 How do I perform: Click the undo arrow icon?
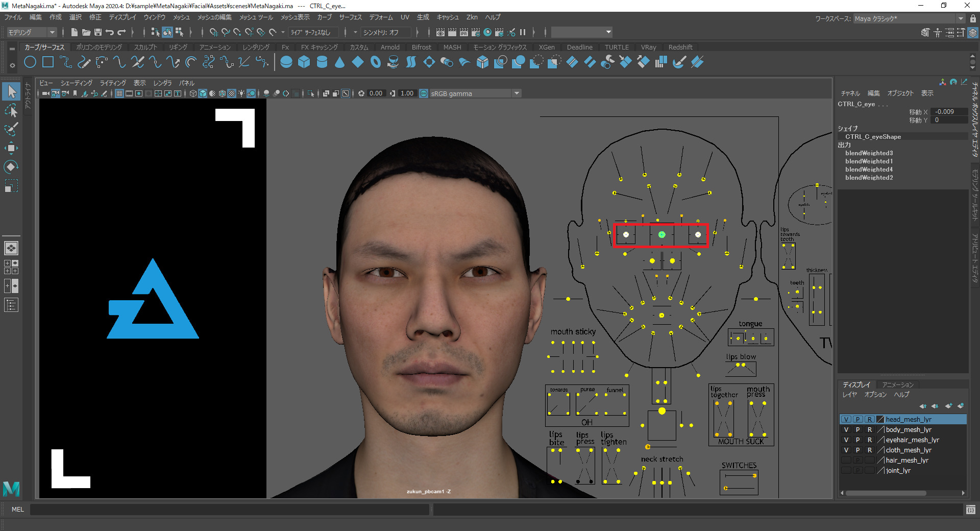[x=110, y=32]
